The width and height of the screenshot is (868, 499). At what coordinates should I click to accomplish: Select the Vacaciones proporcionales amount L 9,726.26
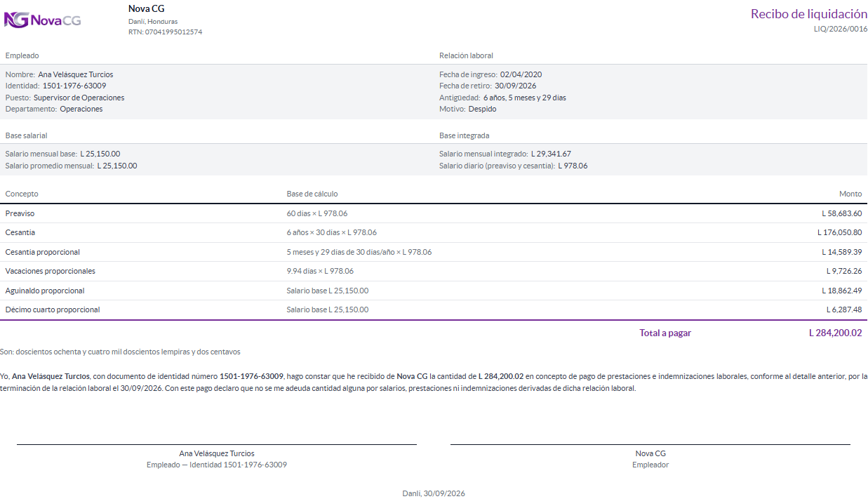pos(844,271)
